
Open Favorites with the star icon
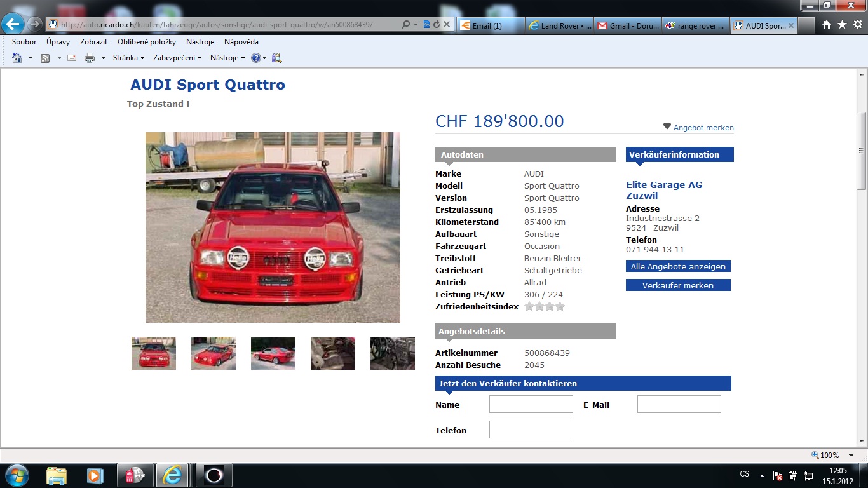point(842,25)
